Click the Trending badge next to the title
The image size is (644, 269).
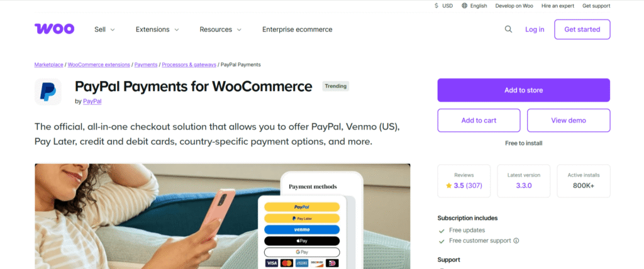[336, 86]
